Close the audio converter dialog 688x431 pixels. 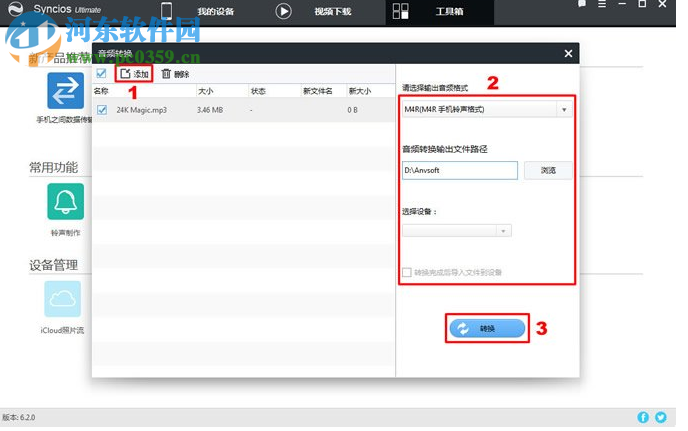pyautogui.click(x=568, y=54)
